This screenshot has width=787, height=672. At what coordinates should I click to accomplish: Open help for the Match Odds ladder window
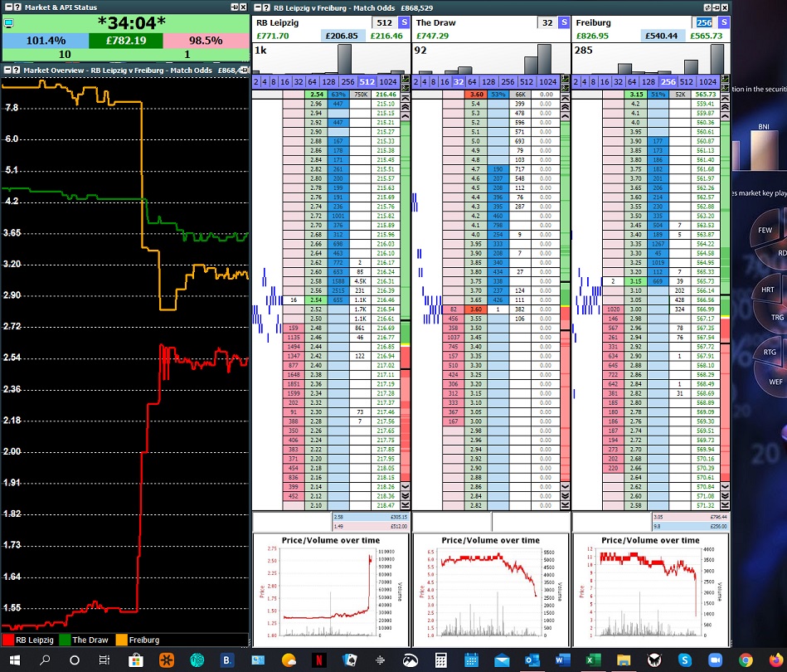pyautogui.click(x=266, y=7)
